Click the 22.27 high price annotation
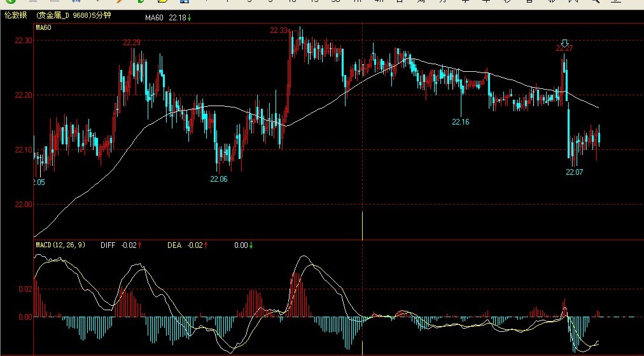 pos(564,48)
